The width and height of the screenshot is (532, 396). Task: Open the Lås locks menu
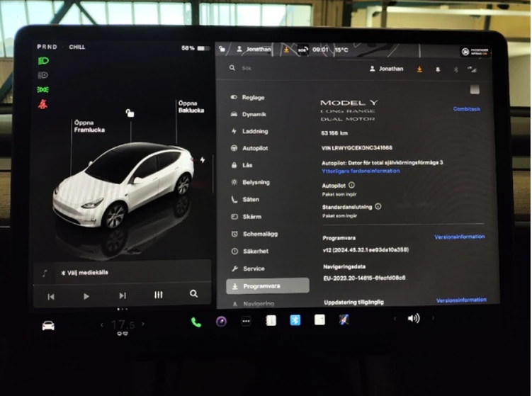click(242, 165)
